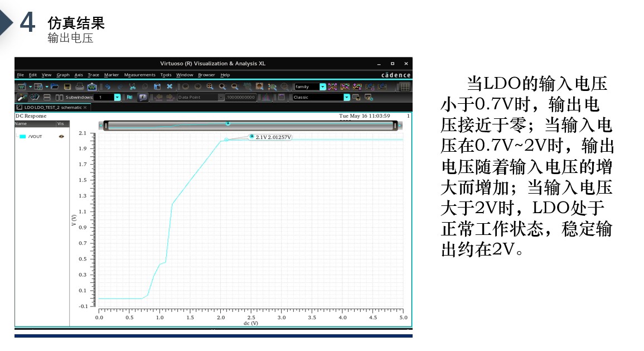Click the zoom out magnifier icon
Image resolution: width=644 pixels, height=351 pixels.
(x=235, y=86)
